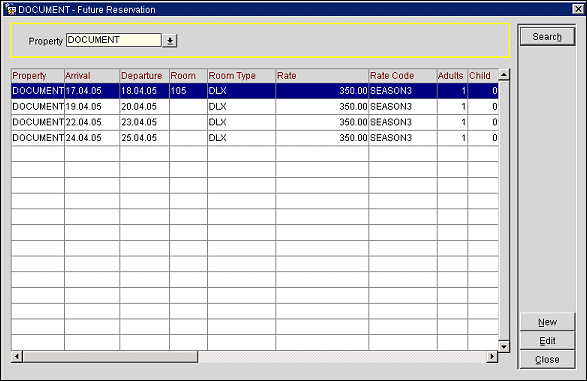Click the Room column header
Screen dimensions: 587x381
pyautogui.click(x=188, y=76)
